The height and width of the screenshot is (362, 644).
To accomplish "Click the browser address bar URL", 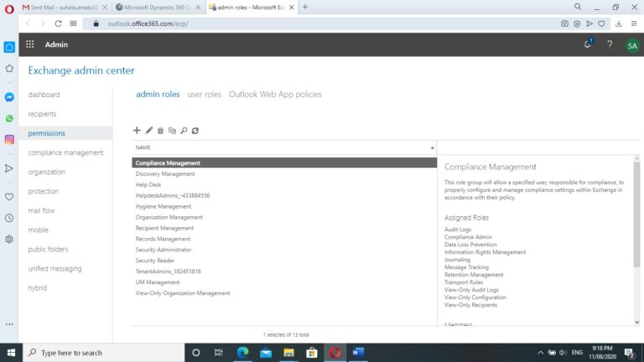I will pyautogui.click(x=148, y=23).
